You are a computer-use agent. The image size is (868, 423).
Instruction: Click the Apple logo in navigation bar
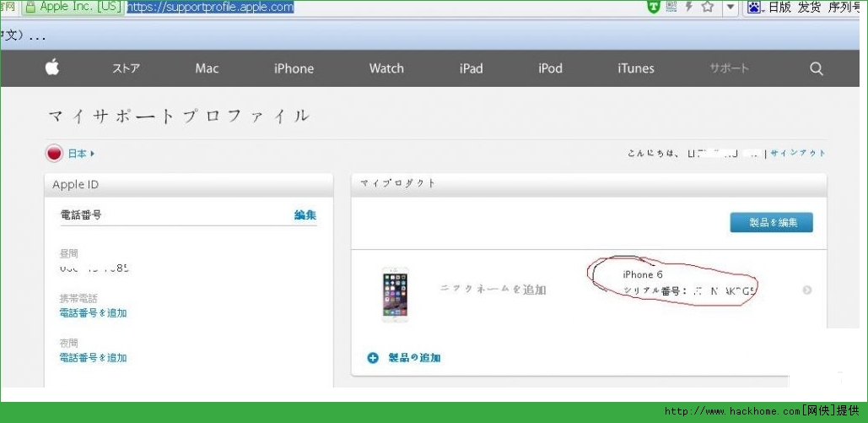click(52, 68)
